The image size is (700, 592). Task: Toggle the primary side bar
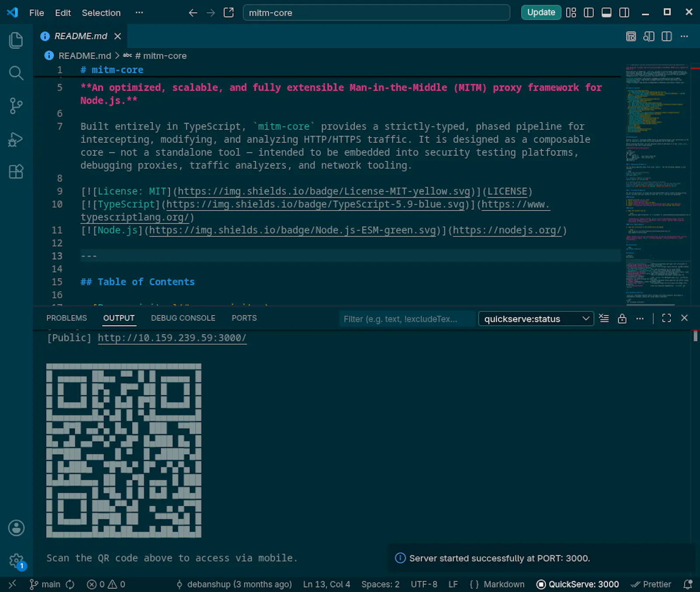pos(589,13)
